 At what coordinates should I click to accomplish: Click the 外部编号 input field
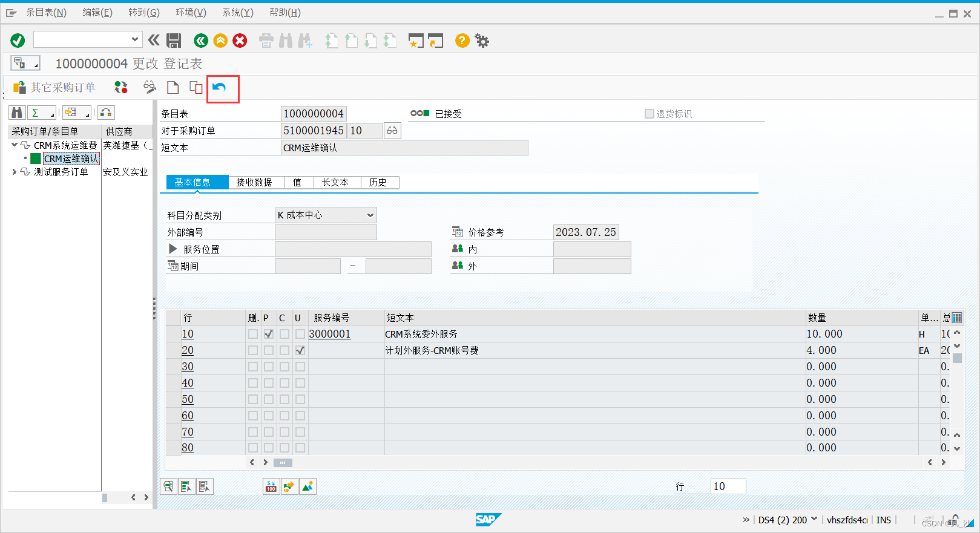click(326, 232)
